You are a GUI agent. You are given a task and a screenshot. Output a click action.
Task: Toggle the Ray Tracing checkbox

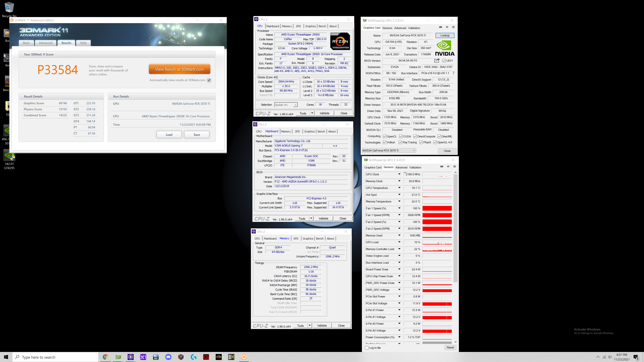point(400,142)
